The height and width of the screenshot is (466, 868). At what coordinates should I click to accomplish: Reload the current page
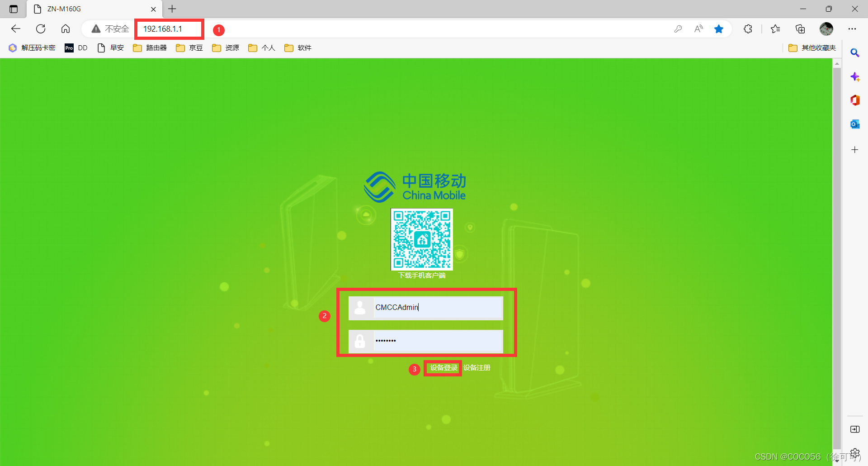tap(41, 29)
